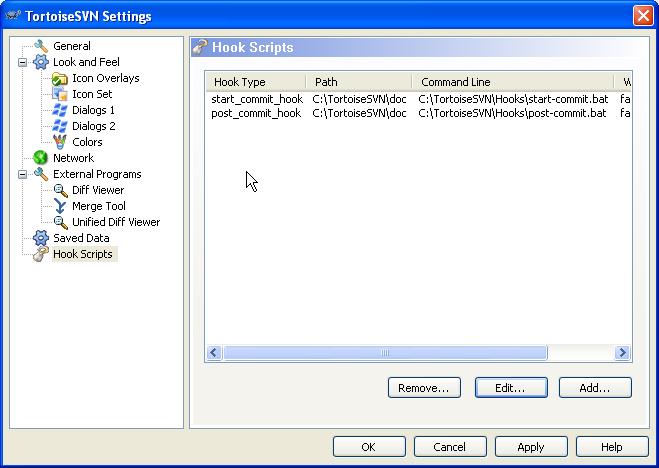Viewport: 659px width, 468px height.
Task: Click the Cancel button
Action: pos(450,447)
